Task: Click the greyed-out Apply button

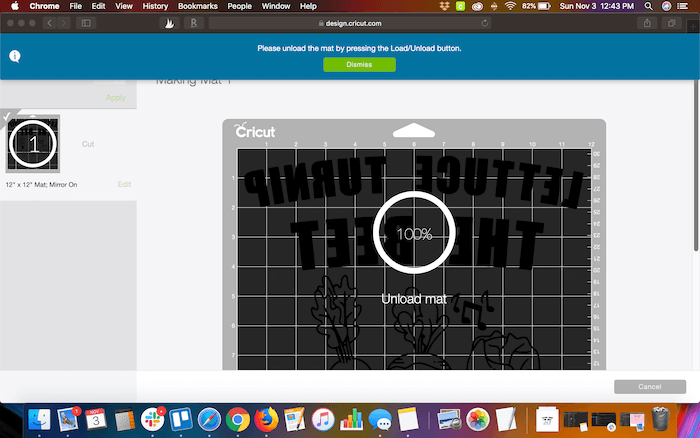Action: pyautogui.click(x=115, y=98)
